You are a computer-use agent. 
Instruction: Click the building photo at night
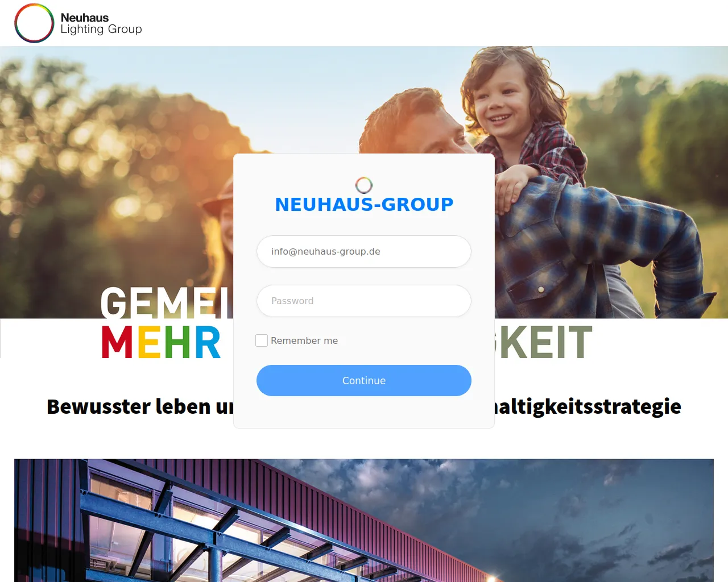pyautogui.click(x=364, y=520)
